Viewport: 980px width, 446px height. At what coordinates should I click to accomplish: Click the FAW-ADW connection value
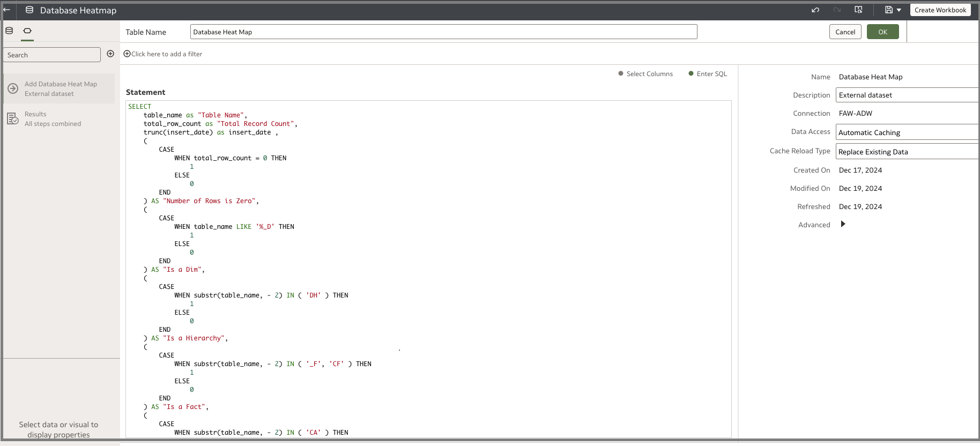pyautogui.click(x=855, y=113)
